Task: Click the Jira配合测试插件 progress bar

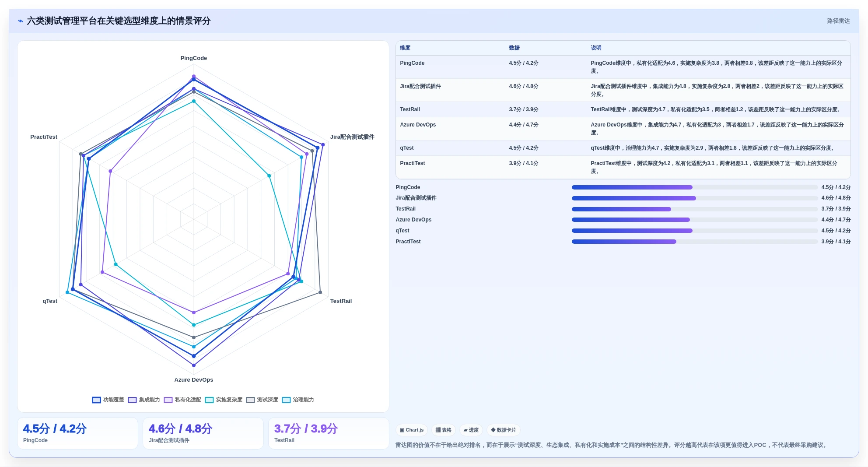Action: tap(694, 198)
